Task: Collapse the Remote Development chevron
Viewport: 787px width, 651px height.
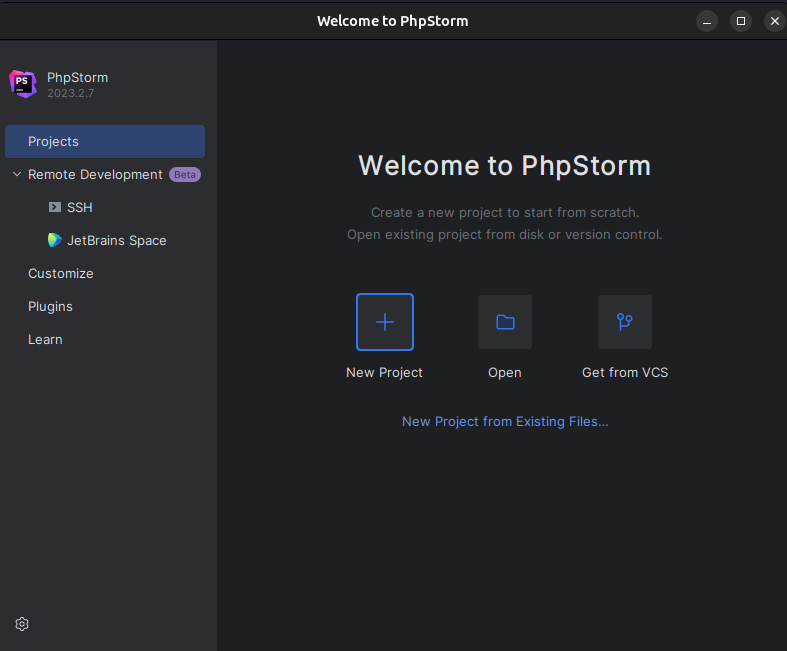Action: click(16, 175)
